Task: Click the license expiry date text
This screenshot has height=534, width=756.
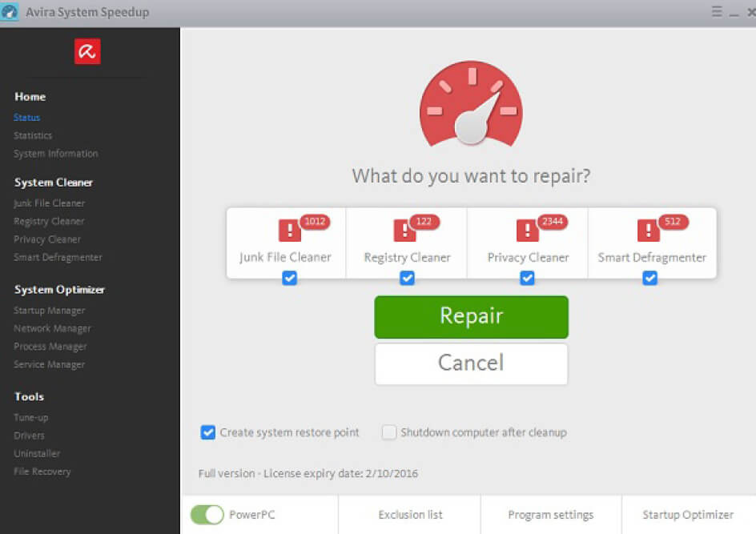Action: [308, 474]
